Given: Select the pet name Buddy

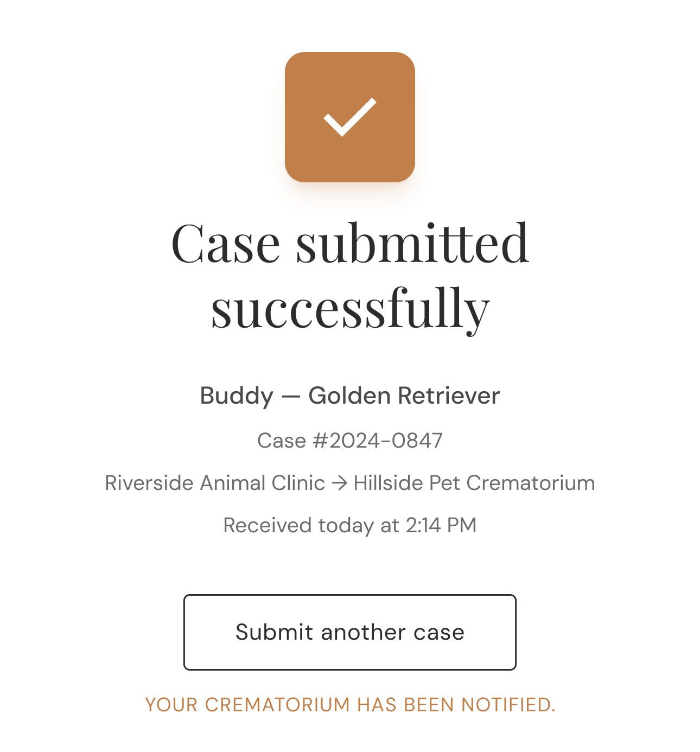Looking at the screenshot, I should click(237, 396).
